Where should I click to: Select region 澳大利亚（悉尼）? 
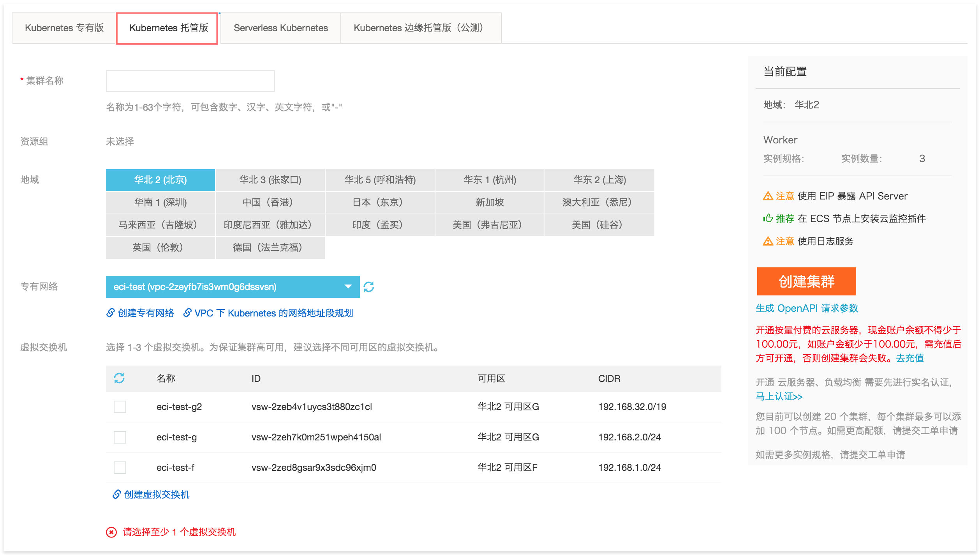point(599,202)
